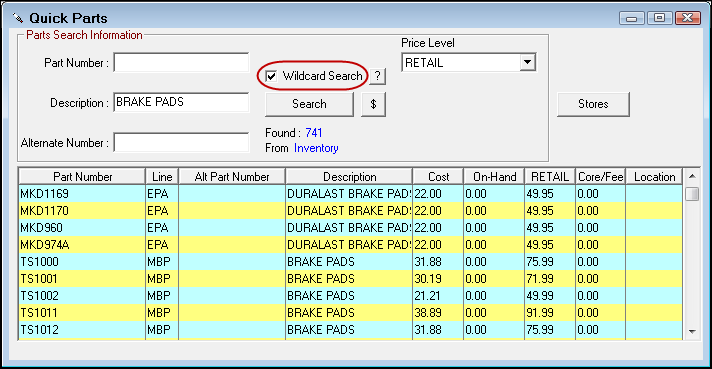Select the Alternate Number input field

(x=181, y=143)
